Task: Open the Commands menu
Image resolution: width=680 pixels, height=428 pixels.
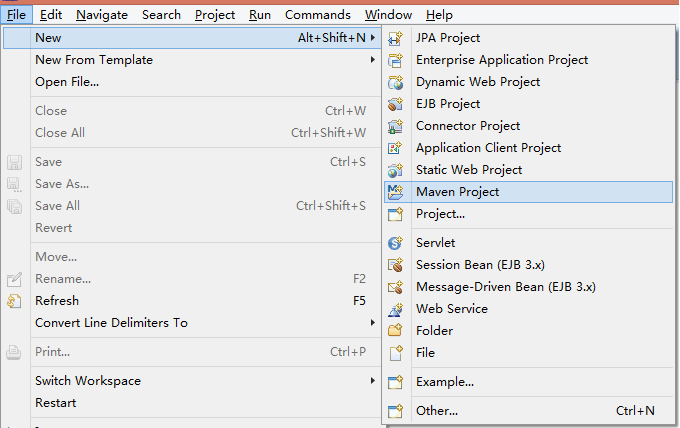Action: (317, 15)
